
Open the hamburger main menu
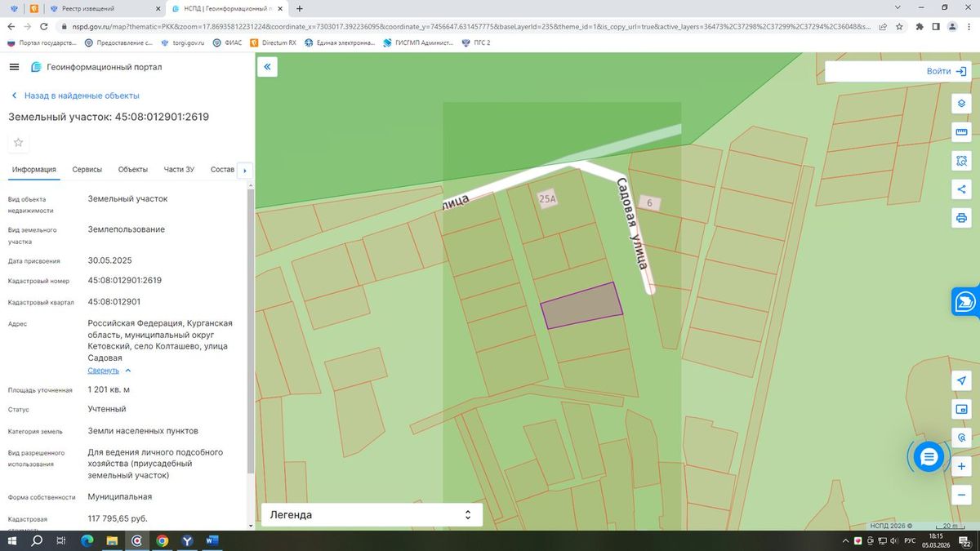tap(14, 67)
